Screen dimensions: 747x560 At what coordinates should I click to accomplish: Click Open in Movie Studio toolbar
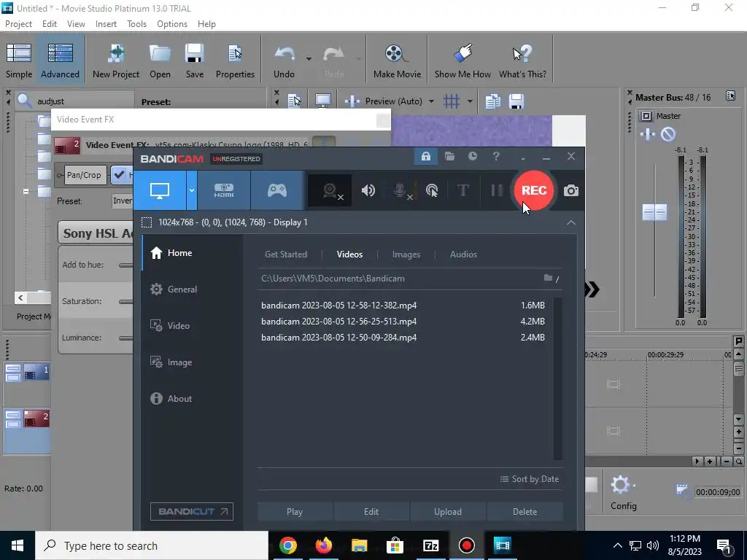click(160, 61)
